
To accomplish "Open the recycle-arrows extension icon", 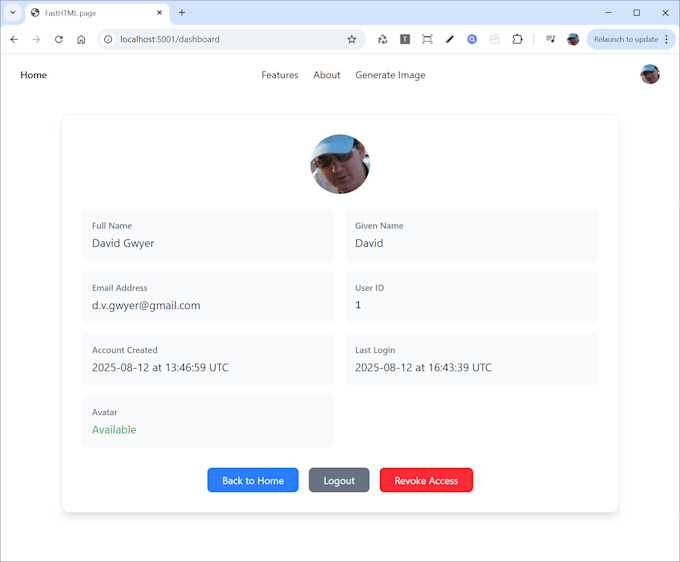I will coord(382,39).
